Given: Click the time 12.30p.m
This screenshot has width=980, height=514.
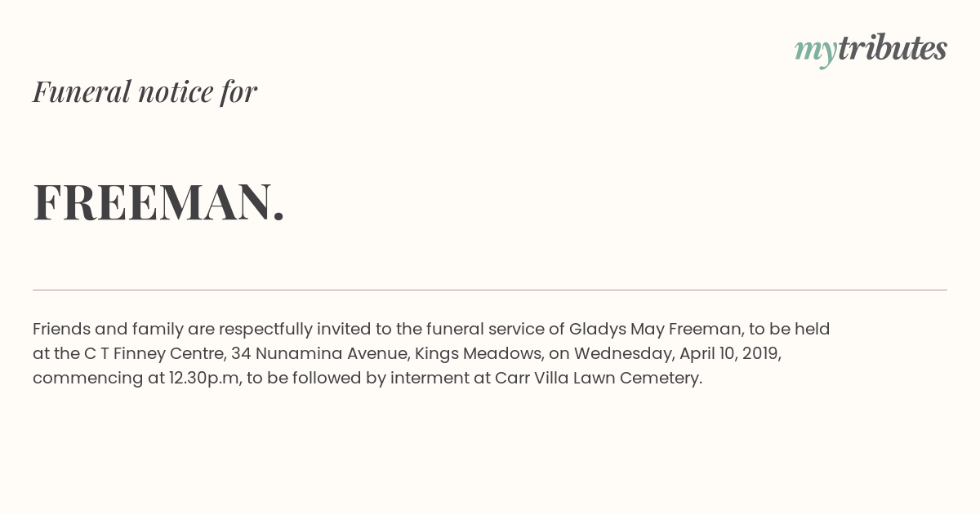Looking at the screenshot, I should click(204, 379).
